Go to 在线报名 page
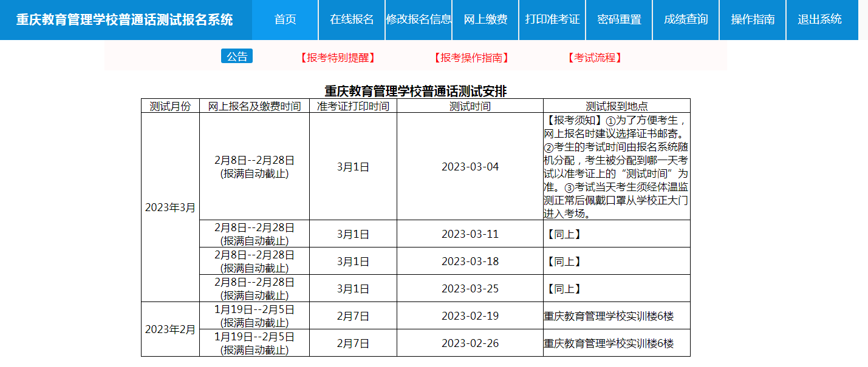Screen dimensions: 868x367 [x=352, y=19]
